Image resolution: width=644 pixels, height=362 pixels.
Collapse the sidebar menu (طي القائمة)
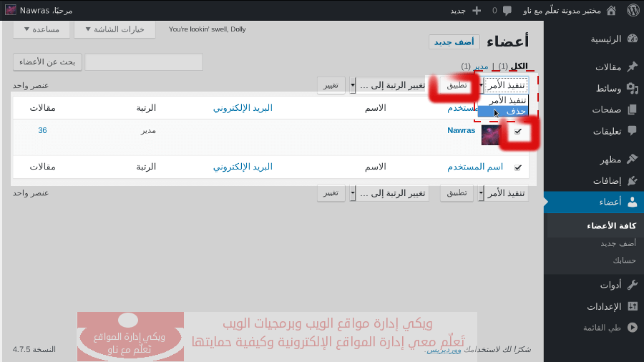point(632,328)
